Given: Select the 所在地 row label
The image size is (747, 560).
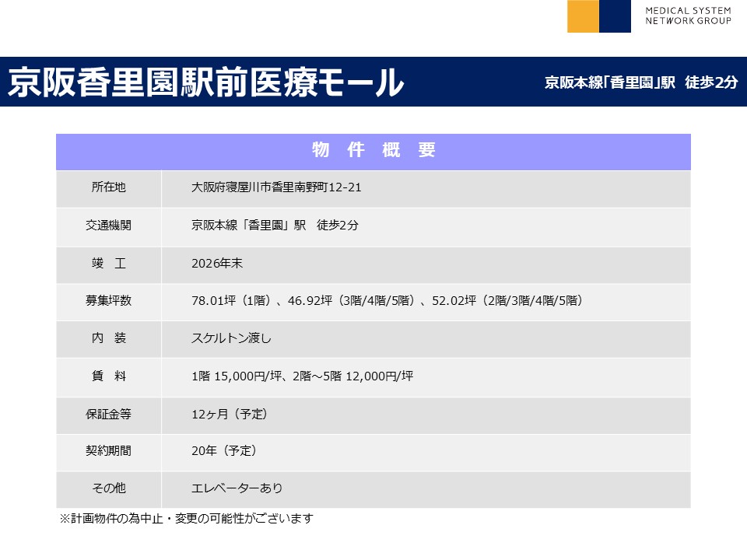Looking at the screenshot, I should click(108, 187).
